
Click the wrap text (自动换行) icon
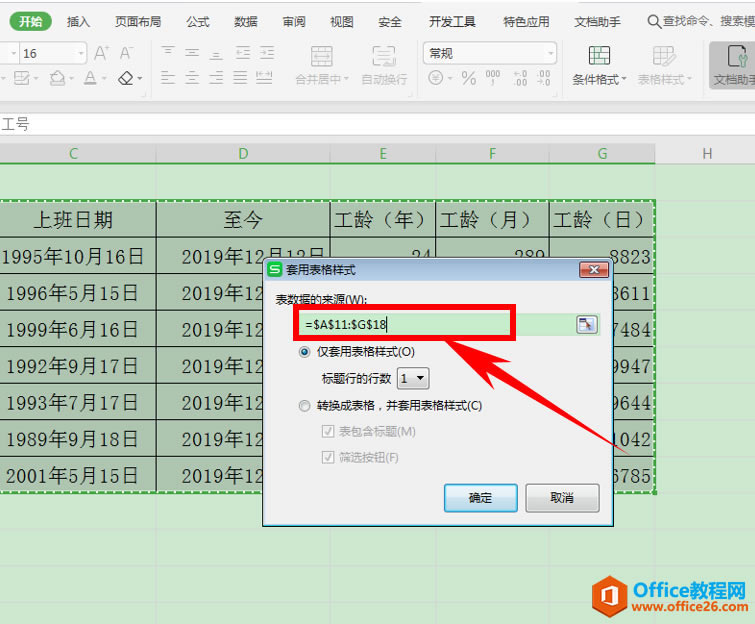(x=384, y=56)
